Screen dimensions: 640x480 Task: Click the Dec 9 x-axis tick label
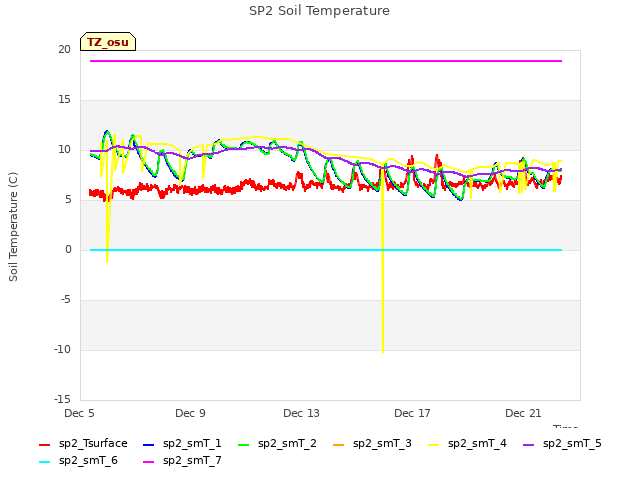pos(190,413)
